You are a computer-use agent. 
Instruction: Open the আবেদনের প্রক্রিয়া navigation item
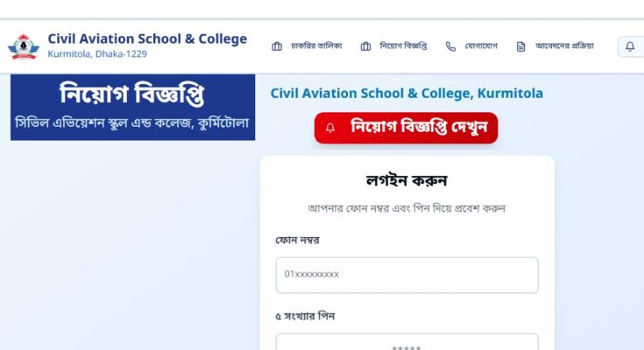[x=555, y=46]
